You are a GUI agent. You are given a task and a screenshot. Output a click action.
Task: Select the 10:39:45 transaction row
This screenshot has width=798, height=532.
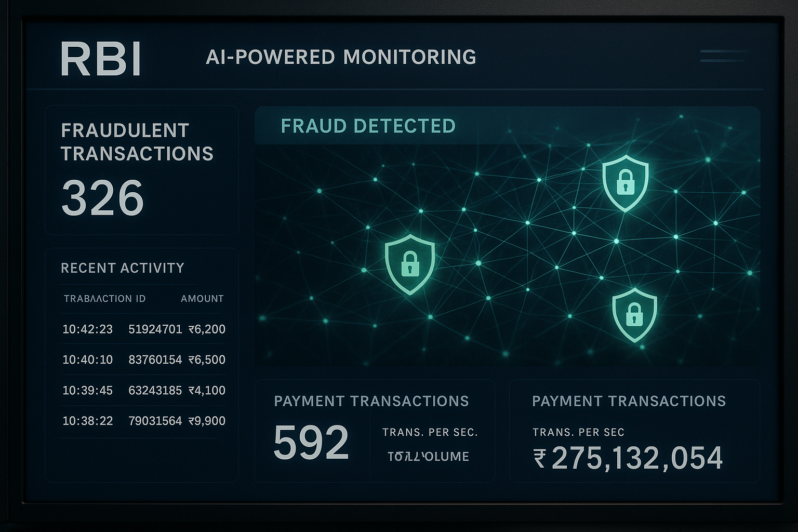point(143,390)
